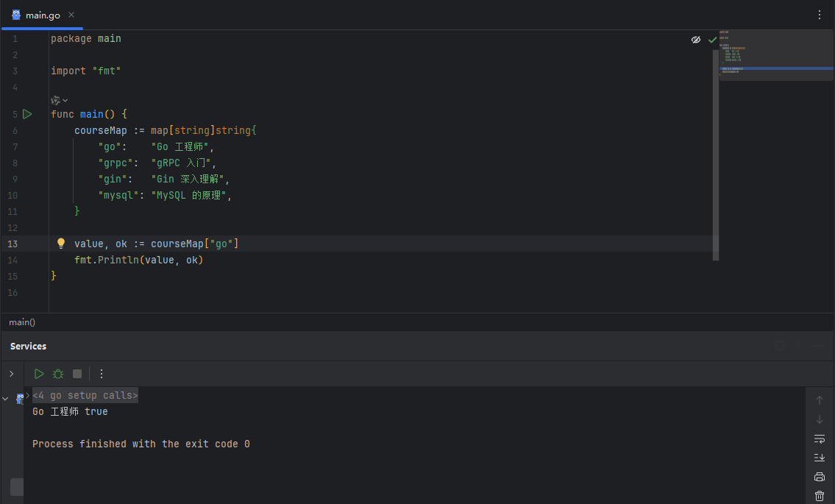This screenshot has height=504, width=835.
Task: Click the yellow lightbulb quick-fix icon
Action: coord(61,244)
